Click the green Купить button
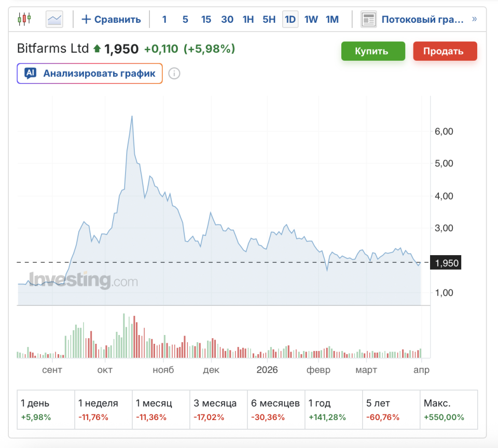The width and height of the screenshot is (498, 448). [373, 51]
